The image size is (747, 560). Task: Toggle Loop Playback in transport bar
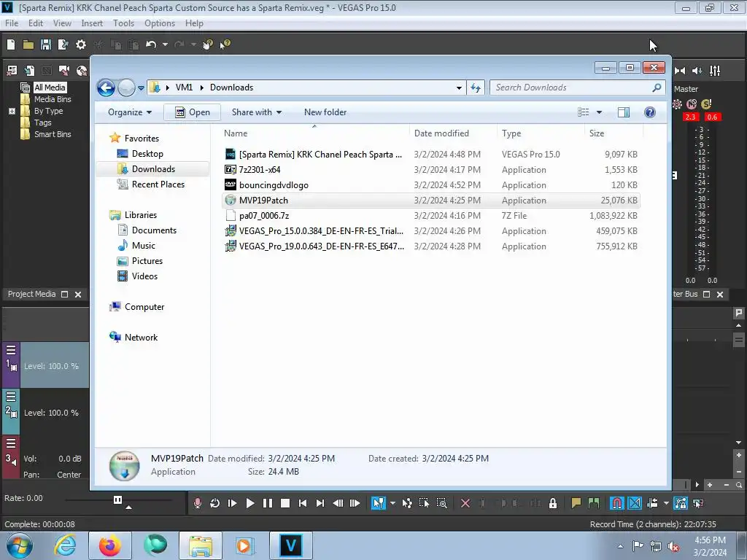215,503
